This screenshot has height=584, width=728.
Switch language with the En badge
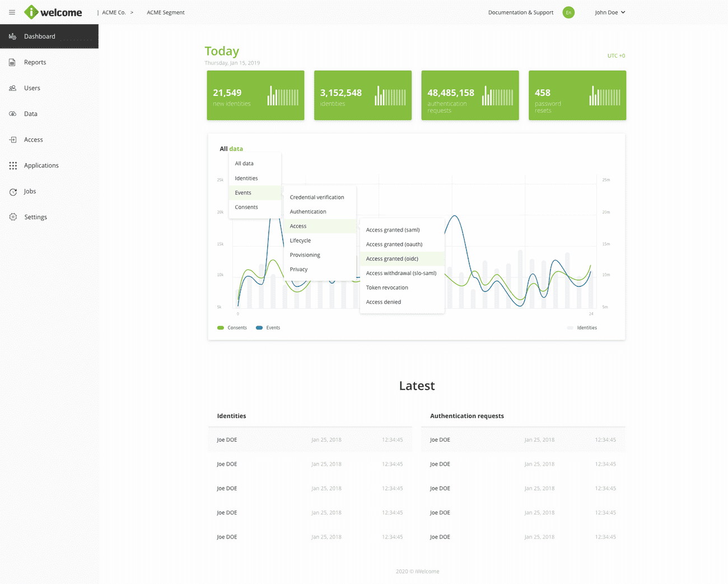point(568,12)
